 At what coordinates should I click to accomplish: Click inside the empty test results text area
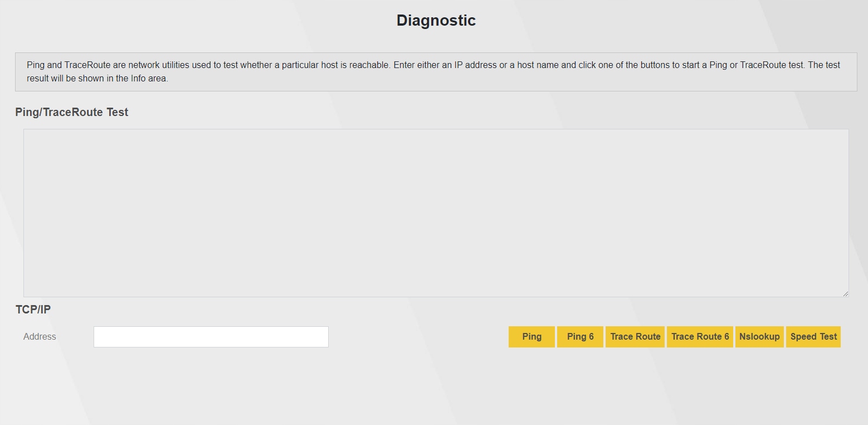point(436,212)
